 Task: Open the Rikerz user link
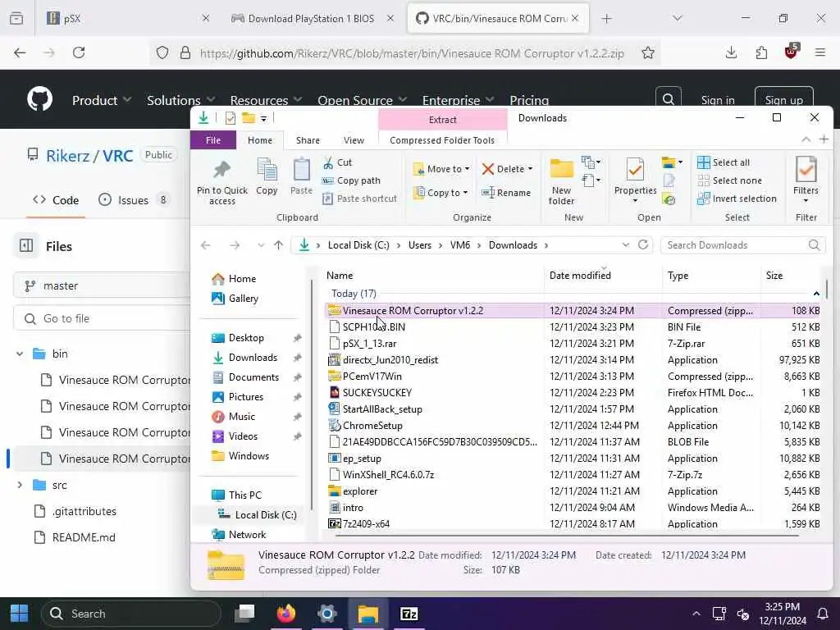click(67, 156)
